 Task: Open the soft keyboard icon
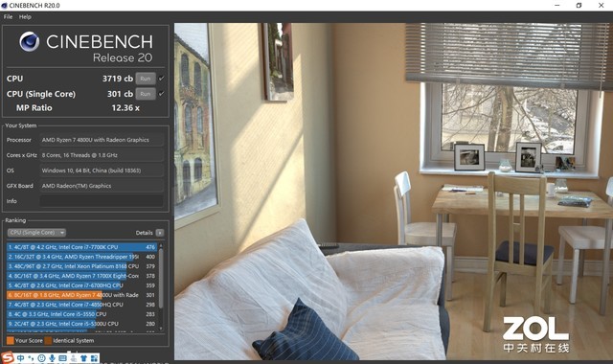[62, 358]
